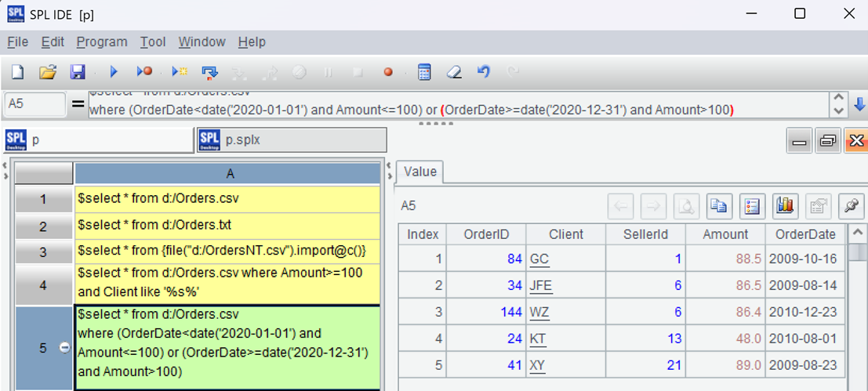Collapse row 5 with the minus toggle
This screenshot has width=868, height=391.
click(65, 348)
